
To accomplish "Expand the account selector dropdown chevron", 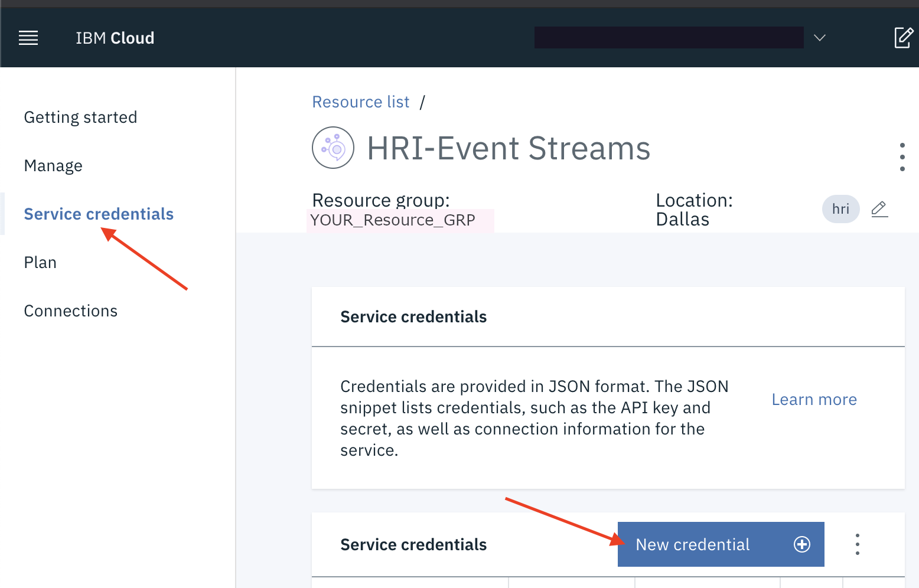I will tap(819, 38).
